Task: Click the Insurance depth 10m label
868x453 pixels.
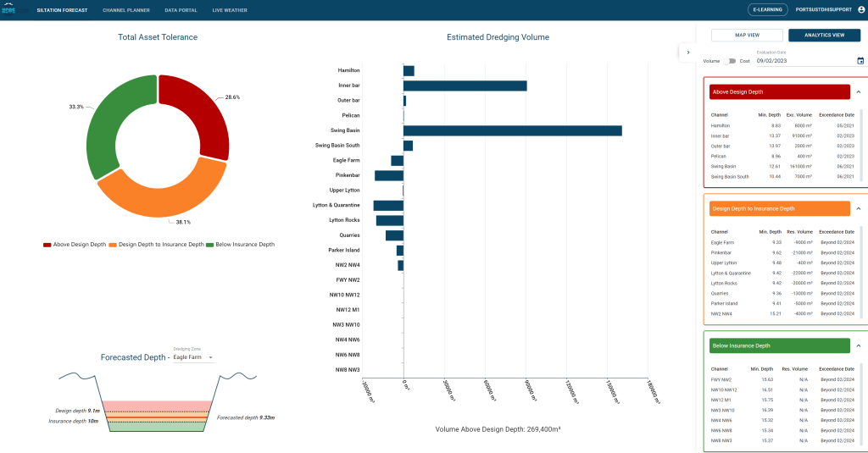Action: pyautogui.click(x=73, y=421)
